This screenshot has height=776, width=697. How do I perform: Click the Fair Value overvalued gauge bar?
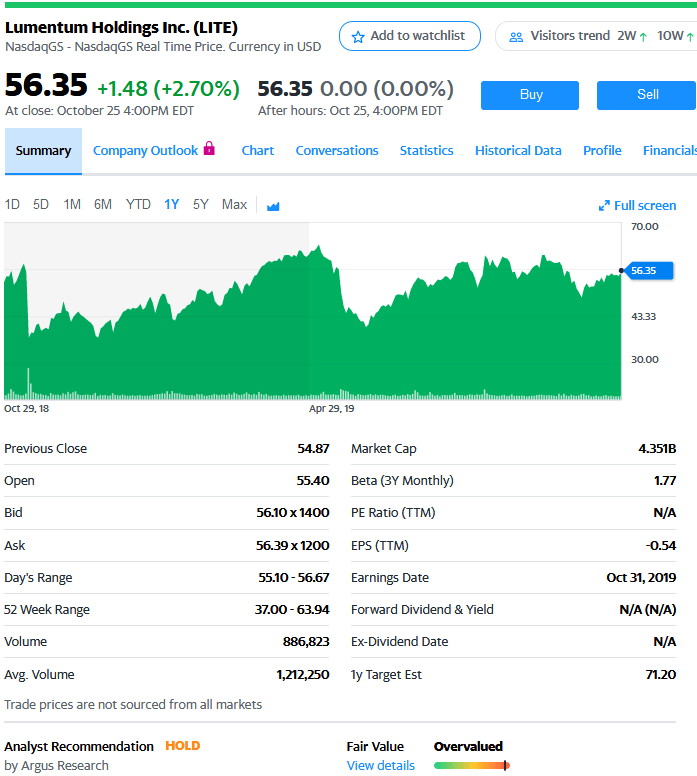(x=472, y=766)
